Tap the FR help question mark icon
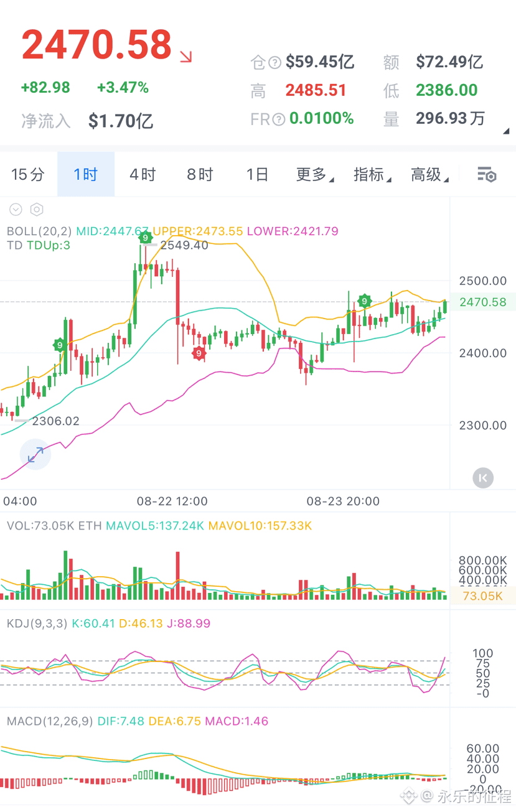516x812 pixels. (x=279, y=119)
